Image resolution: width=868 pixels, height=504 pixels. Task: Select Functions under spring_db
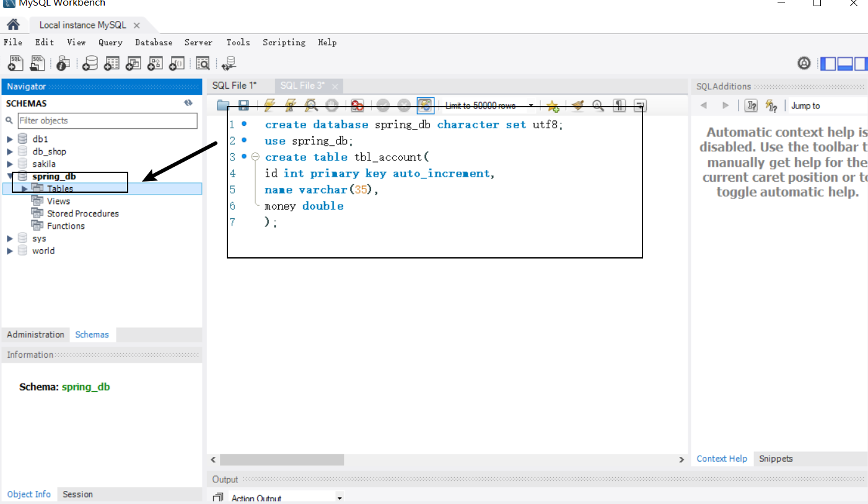[x=66, y=226]
